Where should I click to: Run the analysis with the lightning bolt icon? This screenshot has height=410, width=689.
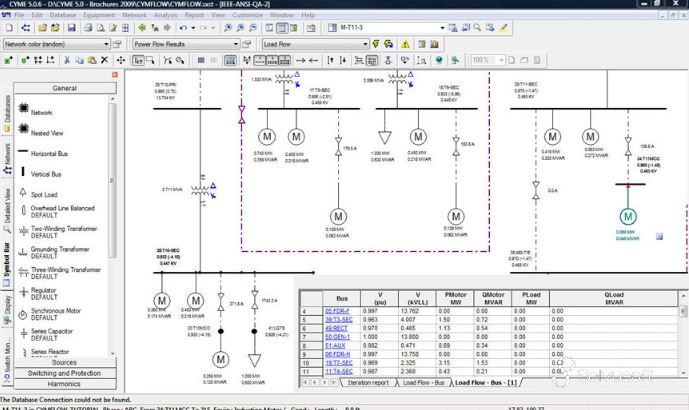tap(376, 44)
